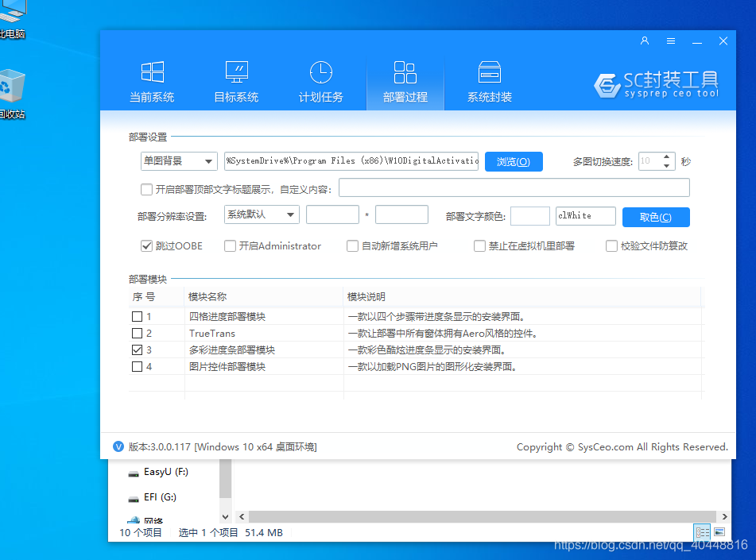Select the TrueTrans module name
Image resolution: width=756 pixels, height=560 pixels.
(212, 333)
